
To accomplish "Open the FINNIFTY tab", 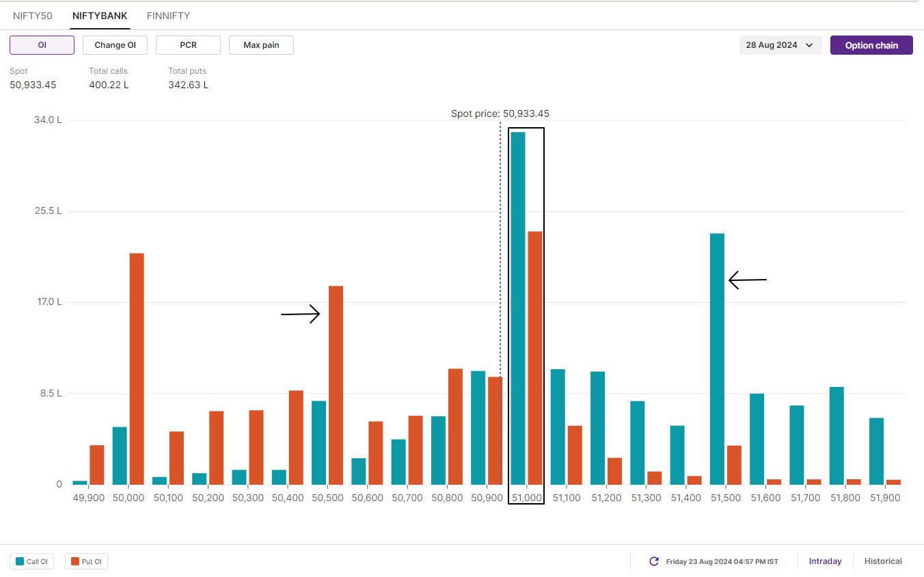I will 168,16.
